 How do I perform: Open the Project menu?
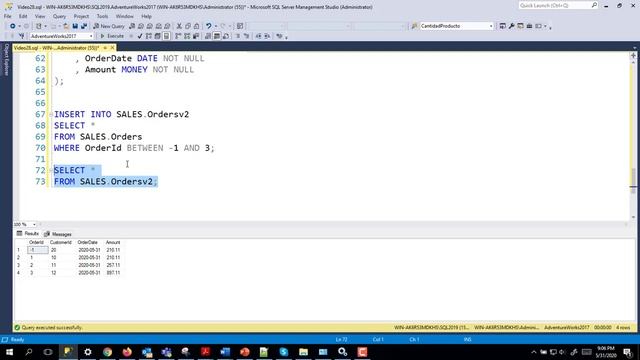(81, 16)
